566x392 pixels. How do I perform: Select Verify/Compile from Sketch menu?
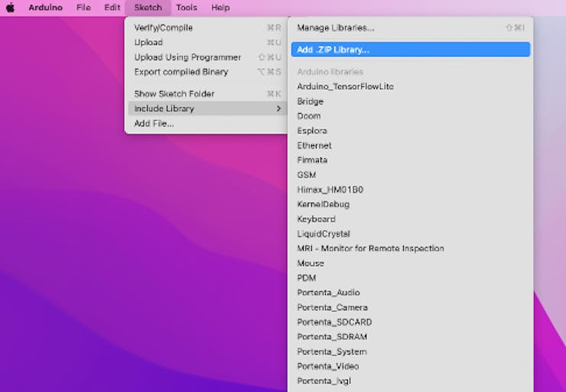point(164,28)
